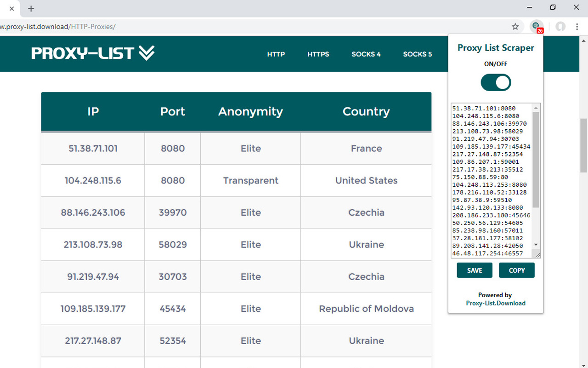This screenshot has height=368, width=588.
Task: Click the COPY button
Action: [x=516, y=270]
